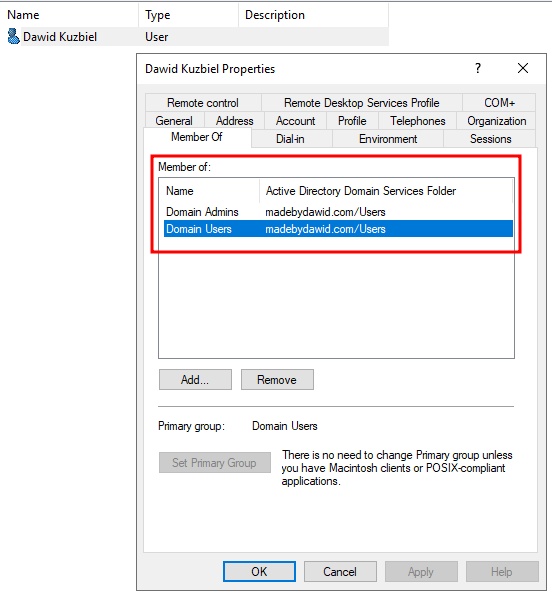
Task: Click the Cancel button
Action: tap(340, 572)
